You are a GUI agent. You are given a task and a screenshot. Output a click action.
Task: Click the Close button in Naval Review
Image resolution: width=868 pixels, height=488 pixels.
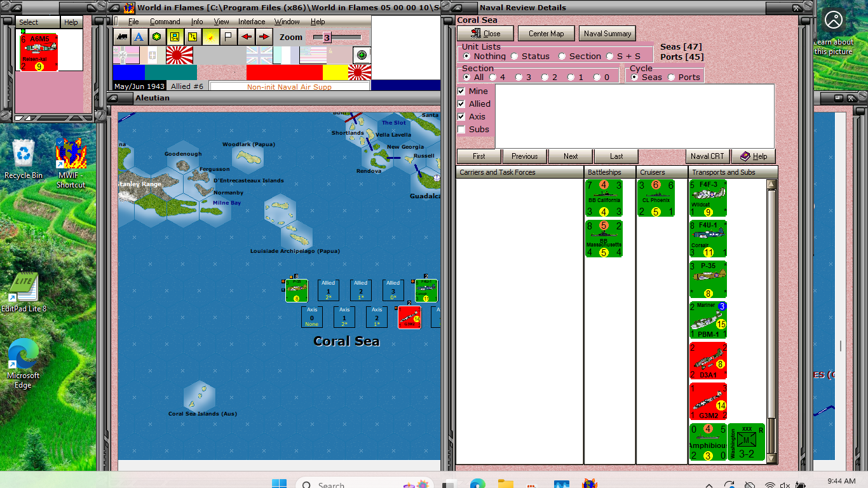click(485, 34)
